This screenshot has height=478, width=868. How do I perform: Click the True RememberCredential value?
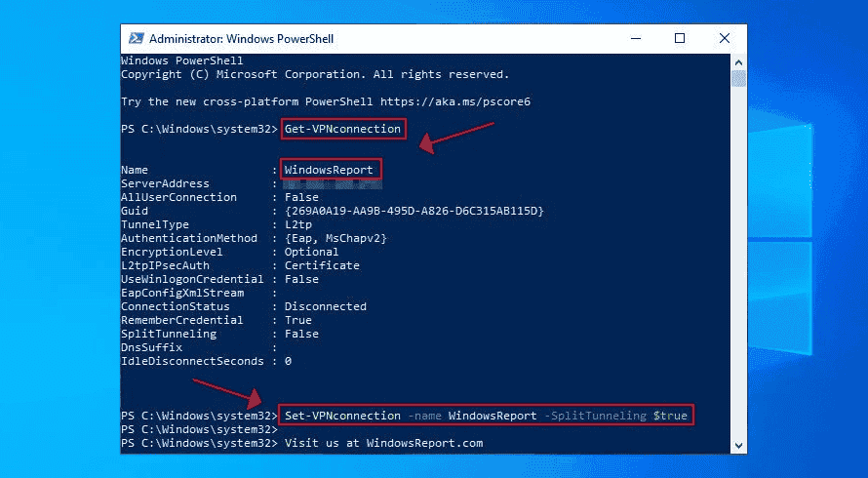[x=298, y=320]
